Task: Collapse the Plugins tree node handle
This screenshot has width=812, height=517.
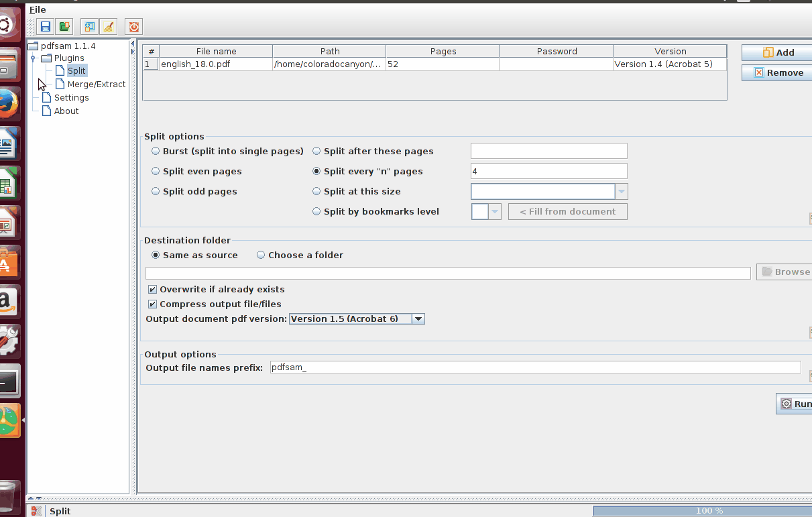Action: (33, 58)
